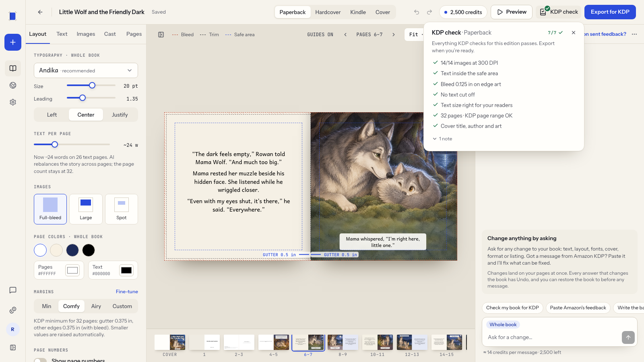Viewport: 644px width, 362px height.
Task: Go to previous pages with left chevron
Action: click(345, 35)
